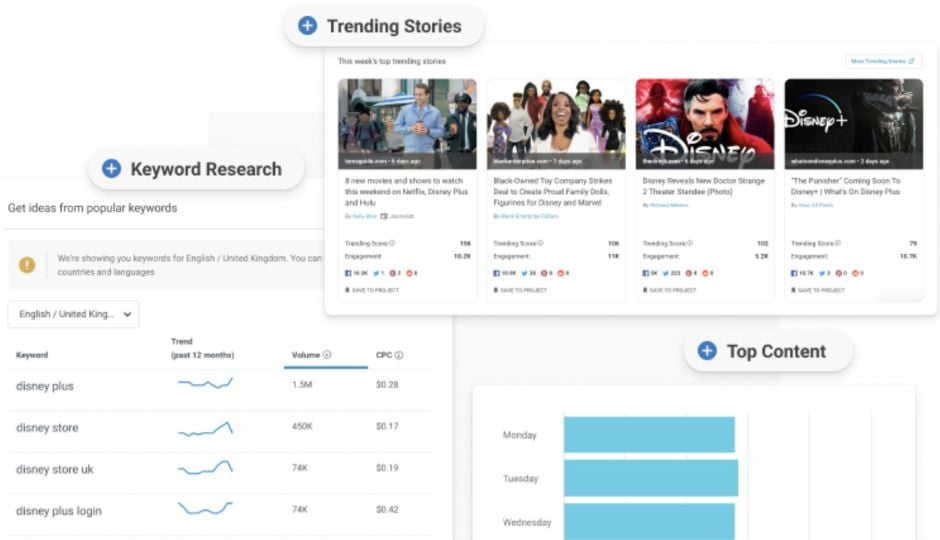The width and height of the screenshot is (940, 540).
Task: Click Facebook icon on the Netflix movies story
Action: tap(348, 273)
